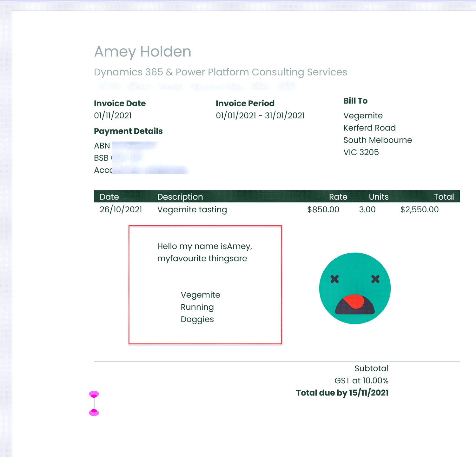This screenshot has width=476, height=457.
Task: Click the pink hourglass graphic near bottom left
Action: 94,404
